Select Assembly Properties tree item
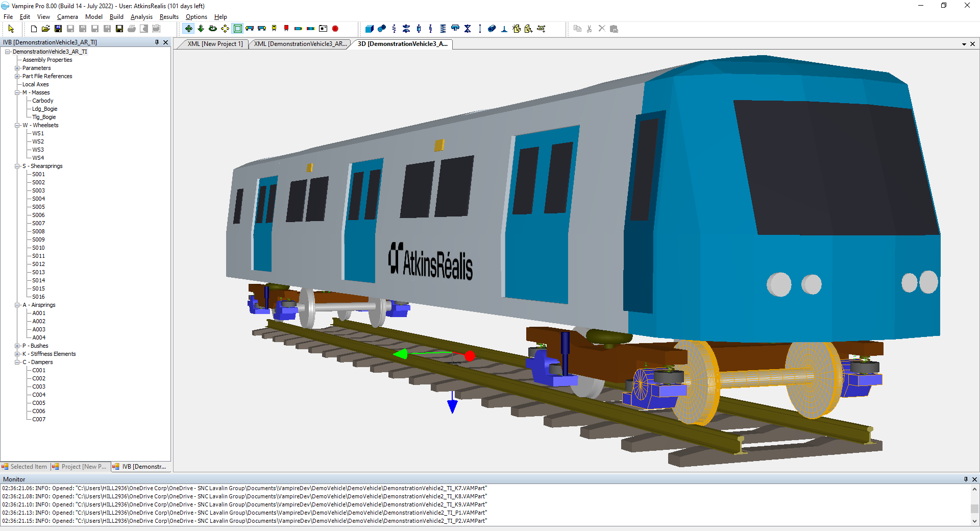 47,60
